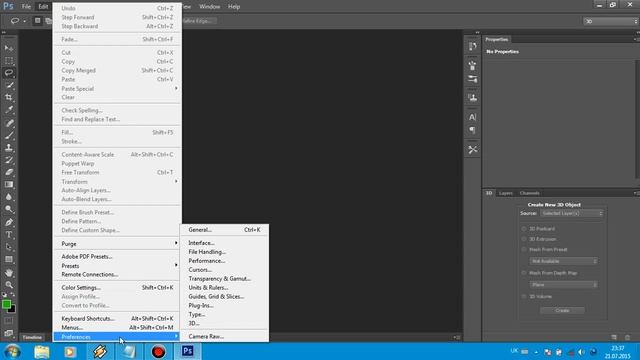Screen dimensions: 640x360
Task: Open the Timeline panel tab
Action: [x=32, y=338]
